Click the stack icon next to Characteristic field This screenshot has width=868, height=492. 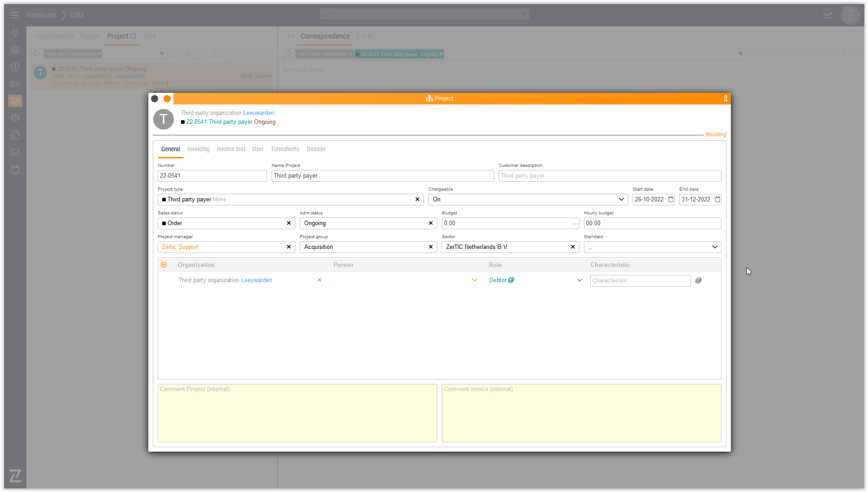698,280
